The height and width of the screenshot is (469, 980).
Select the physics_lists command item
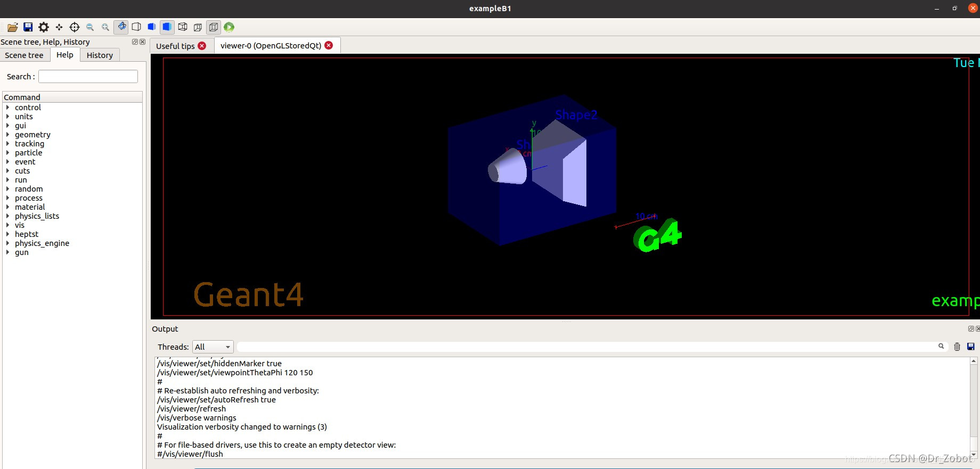pos(37,216)
